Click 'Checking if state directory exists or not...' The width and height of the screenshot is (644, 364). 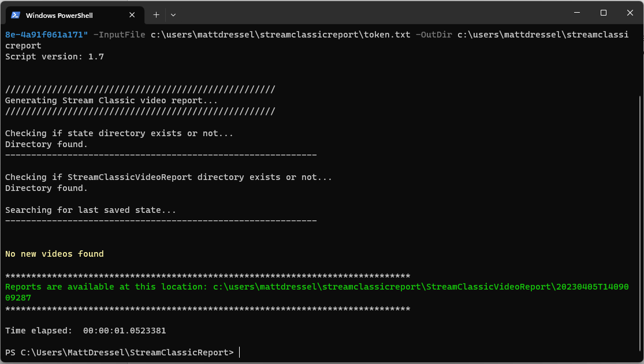[x=119, y=133]
